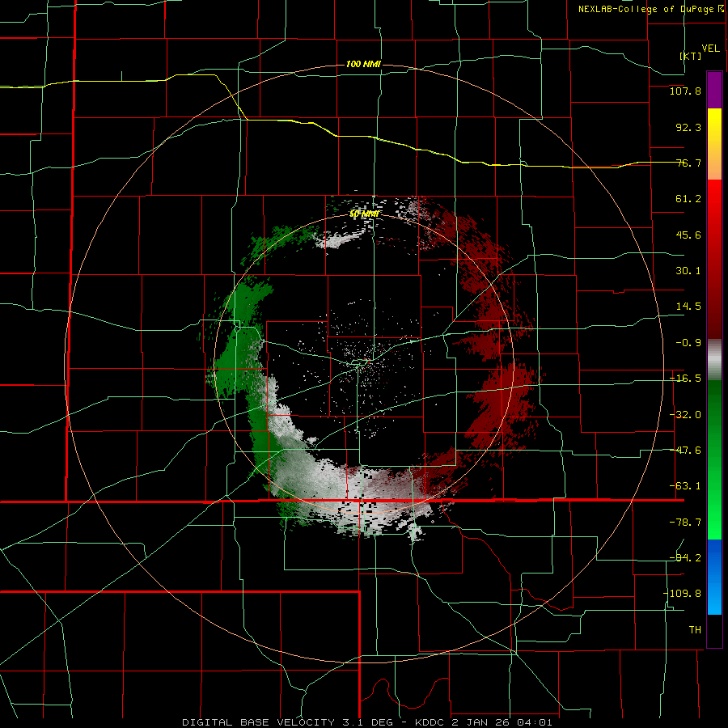Screen dimensions: 728x728
Task: Pick the blue segment of the color bar
Action: point(714,577)
